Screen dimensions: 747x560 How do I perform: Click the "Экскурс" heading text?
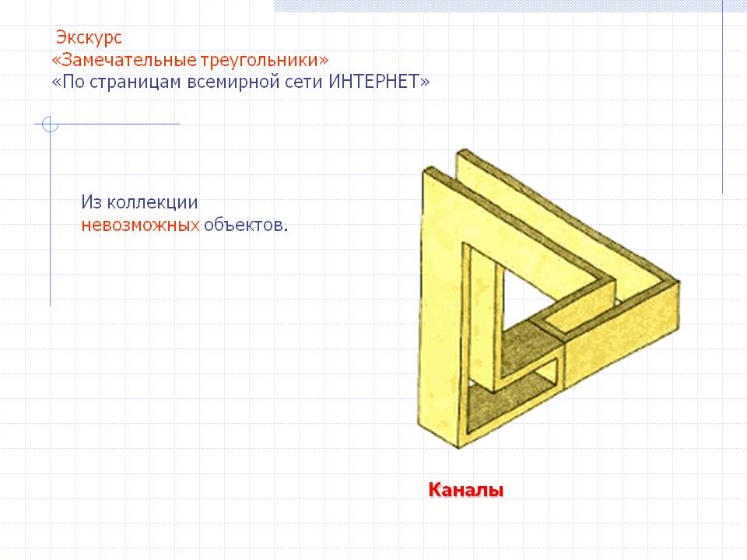point(89,37)
